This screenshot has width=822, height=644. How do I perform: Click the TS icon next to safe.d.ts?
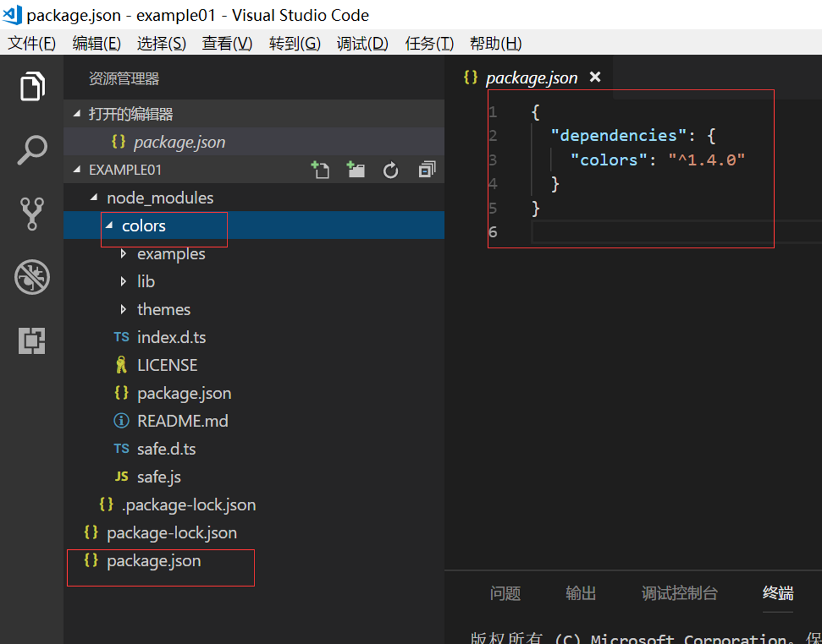121,449
